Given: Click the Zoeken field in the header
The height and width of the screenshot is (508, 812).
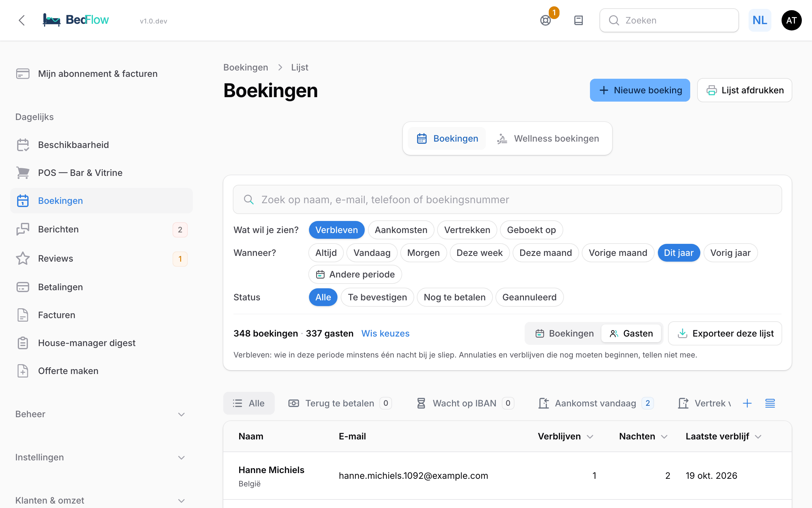Looking at the screenshot, I should 669,21.
